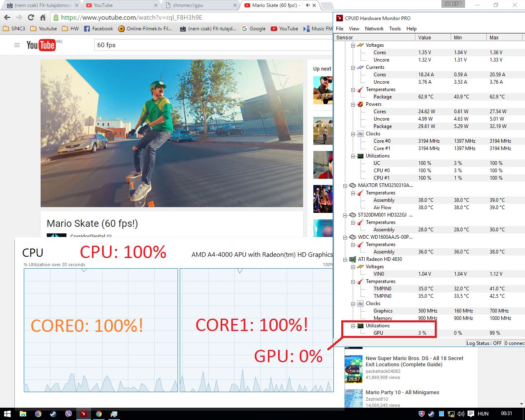Viewport: 525px width, 420px height.
Task: Close the chrome://gpu tab
Action: [x=235, y=5]
